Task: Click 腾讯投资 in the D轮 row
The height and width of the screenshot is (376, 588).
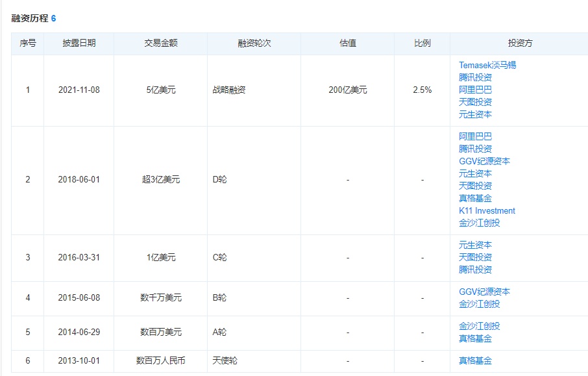Action: [475, 149]
